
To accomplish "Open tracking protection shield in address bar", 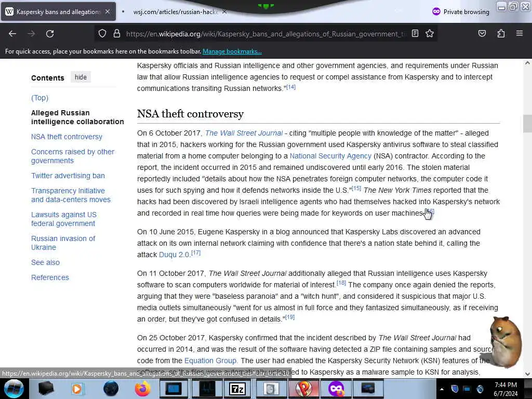I will point(102,34).
